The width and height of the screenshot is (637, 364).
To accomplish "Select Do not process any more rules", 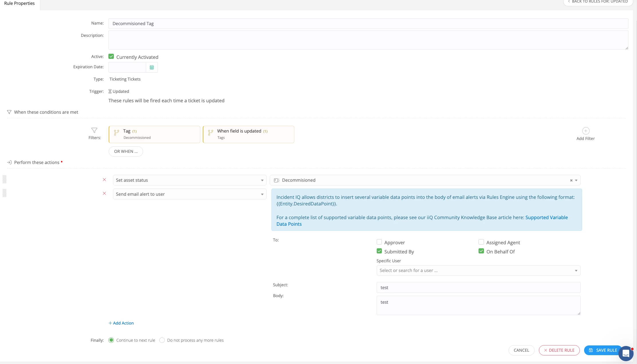I will pos(162,340).
